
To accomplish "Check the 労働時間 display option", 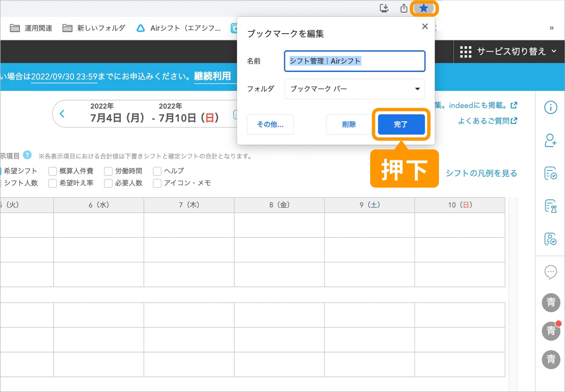I will coord(108,171).
